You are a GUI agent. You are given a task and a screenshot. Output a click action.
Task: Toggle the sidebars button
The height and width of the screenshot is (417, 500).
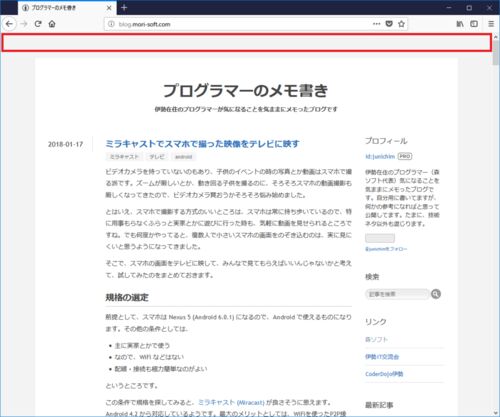pyautogui.click(x=474, y=24)
